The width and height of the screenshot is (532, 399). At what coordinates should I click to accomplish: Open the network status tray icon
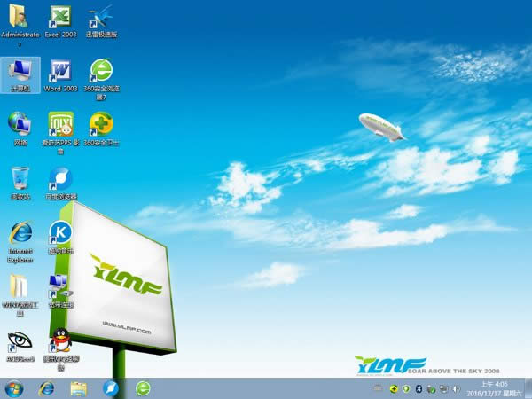(x=443, y=389)
